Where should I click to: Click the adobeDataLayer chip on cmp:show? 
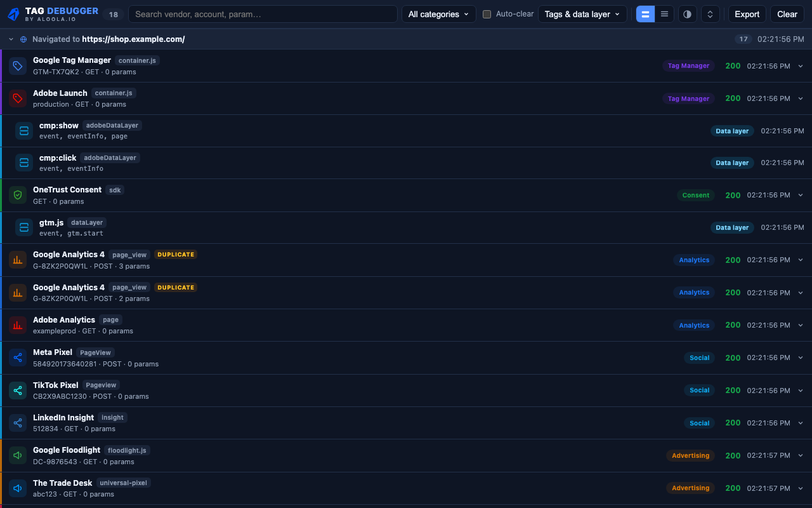[x=112, y=126]
